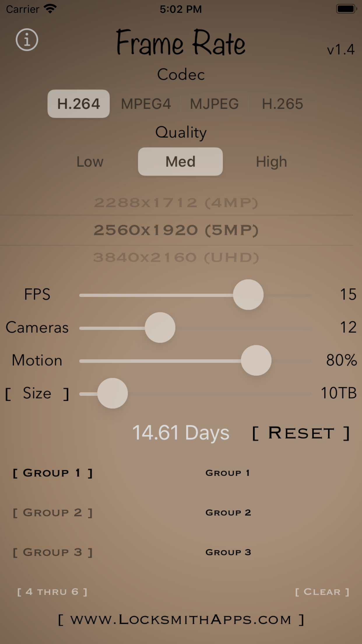Select the MPEG4 codec

(146, 104)
